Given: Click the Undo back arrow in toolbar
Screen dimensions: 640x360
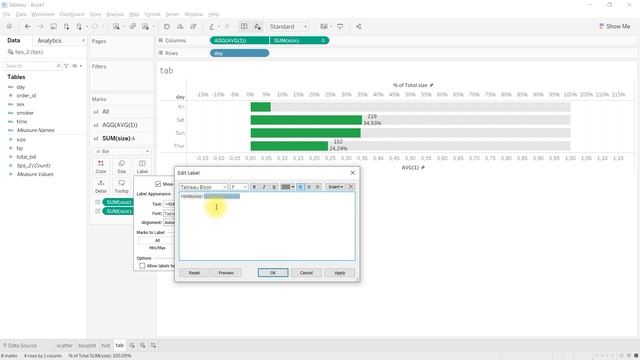Looking at the screenshot, I should (27, 27).
